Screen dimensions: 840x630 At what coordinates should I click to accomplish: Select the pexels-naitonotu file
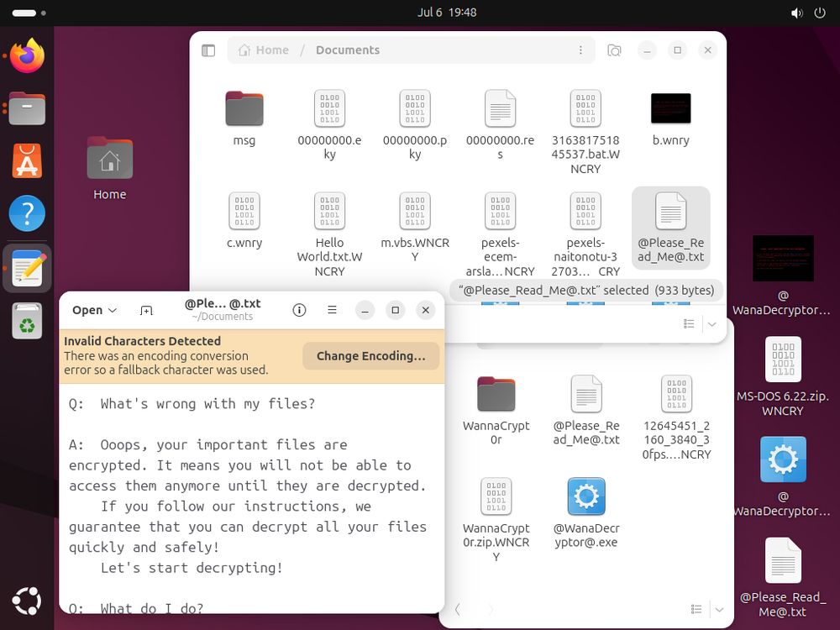585,234
